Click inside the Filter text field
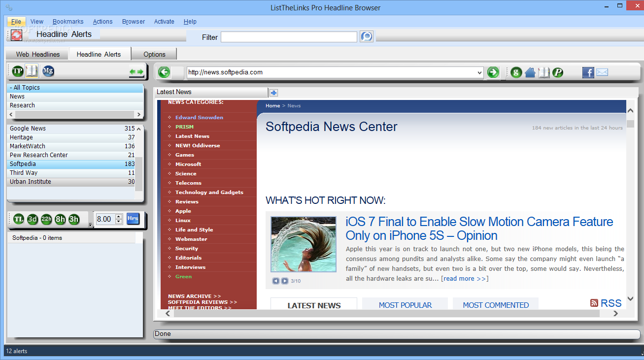This screenshot has width=644, height=360. click(289, 37)
